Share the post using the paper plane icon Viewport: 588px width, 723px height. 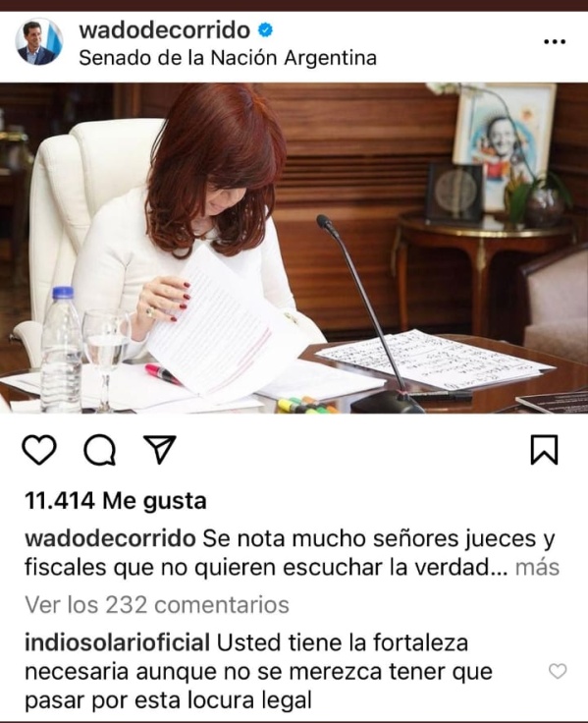160,449
